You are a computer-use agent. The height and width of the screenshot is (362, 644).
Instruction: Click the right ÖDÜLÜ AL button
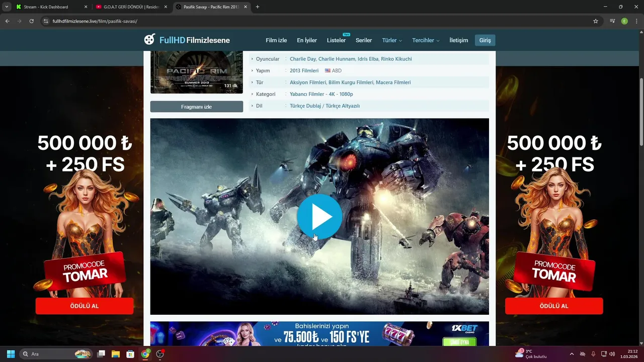point(554,306)
